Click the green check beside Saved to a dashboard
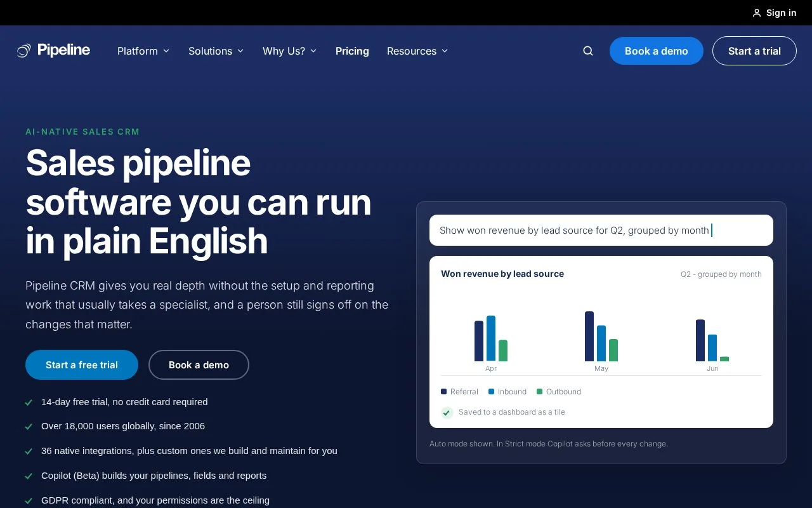 coord(447,412)
